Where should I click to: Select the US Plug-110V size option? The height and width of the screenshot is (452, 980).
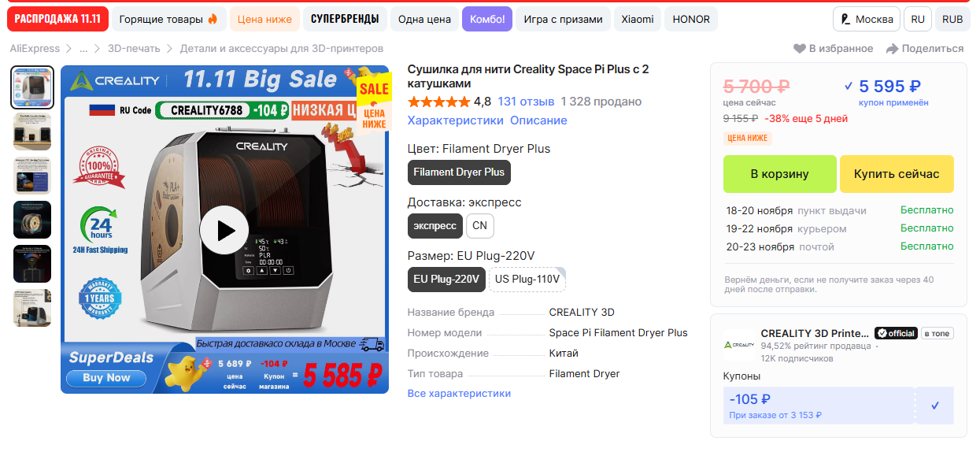point(527,279)
